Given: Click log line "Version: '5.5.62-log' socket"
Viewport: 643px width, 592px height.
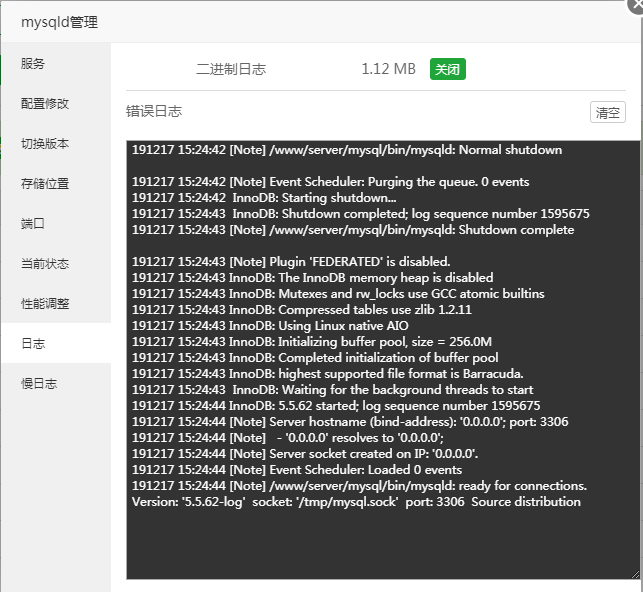Looking at the screenshot, I should pos(356,501).
